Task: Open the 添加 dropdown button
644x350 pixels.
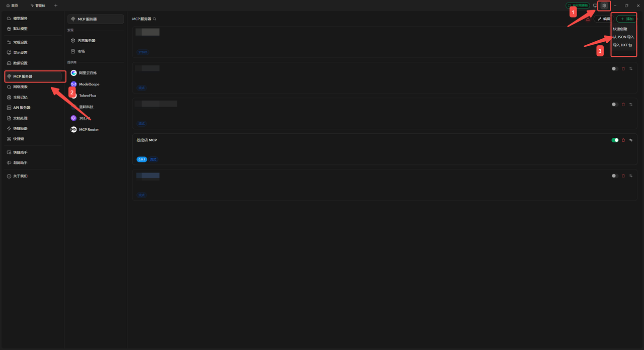Action: click(627, 19)
